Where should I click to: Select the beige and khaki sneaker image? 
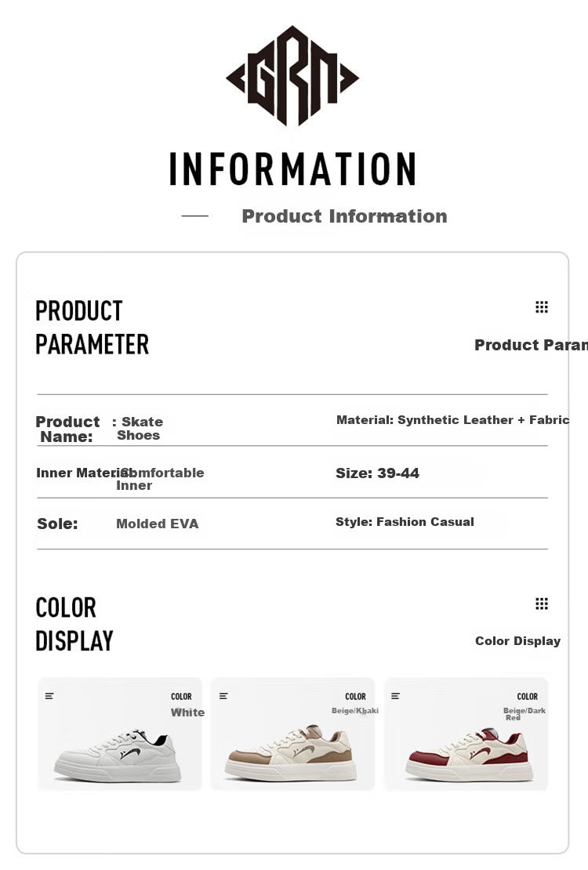click(x=291, y=753)
